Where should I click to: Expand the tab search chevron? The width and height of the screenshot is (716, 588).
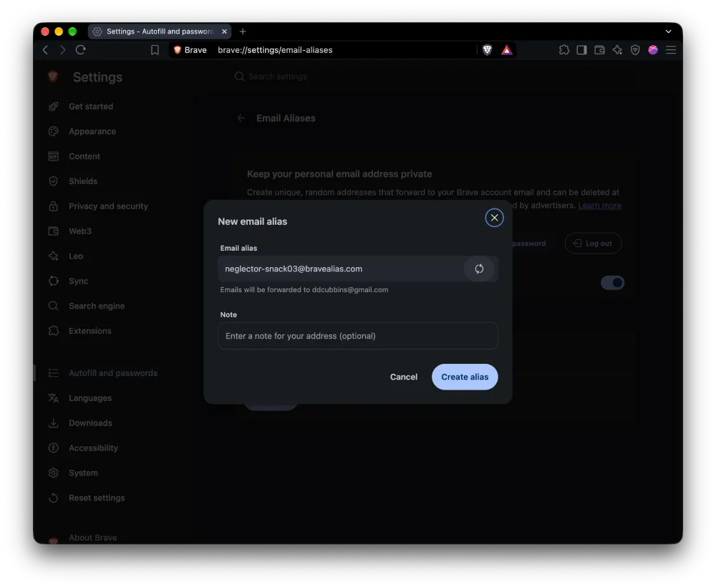click(x=668, y=32)
